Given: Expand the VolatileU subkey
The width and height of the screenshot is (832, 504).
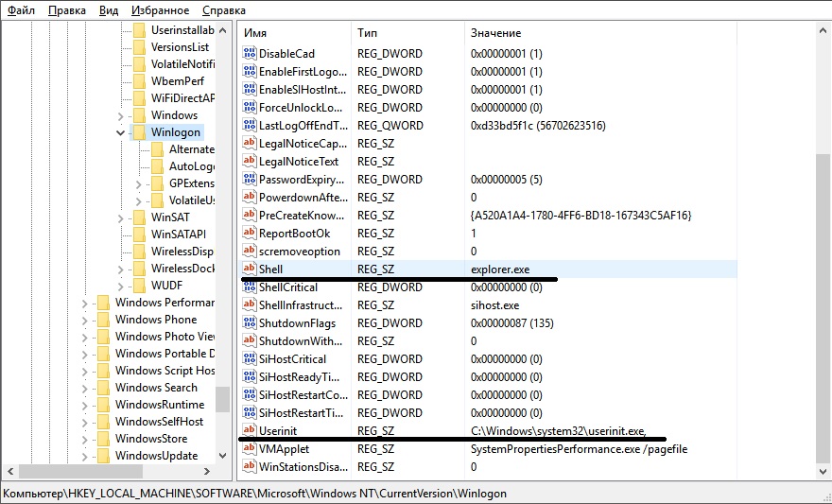Looking at the screenshot, I should 138,200.
